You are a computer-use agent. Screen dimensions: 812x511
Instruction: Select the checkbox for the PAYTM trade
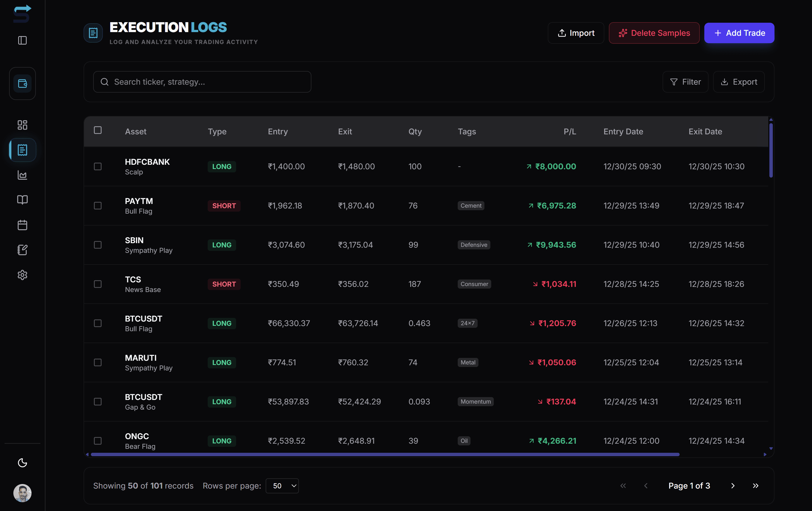pyautogui.click(x=98, y=206)
